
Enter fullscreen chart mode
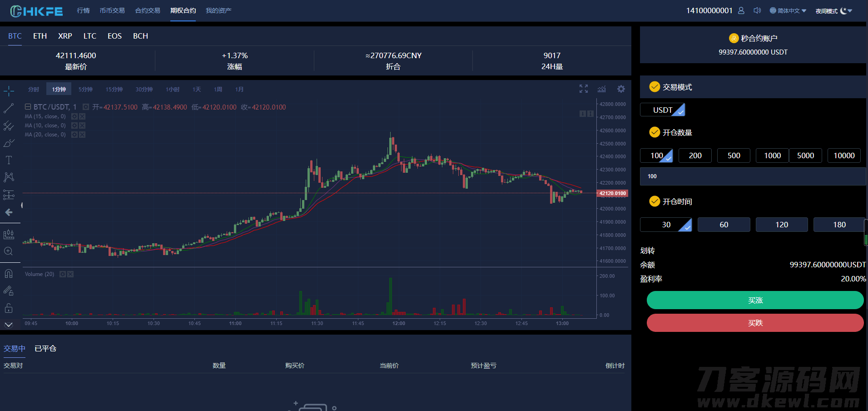(x=584, y=89)
